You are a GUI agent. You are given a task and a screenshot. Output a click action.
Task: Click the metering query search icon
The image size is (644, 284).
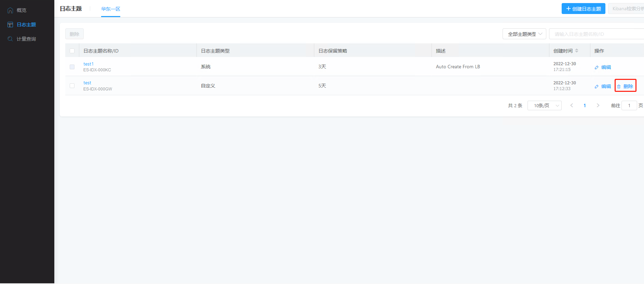10,39
